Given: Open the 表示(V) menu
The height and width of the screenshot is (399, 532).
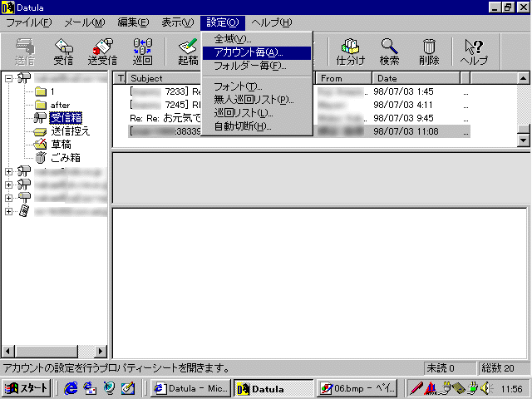Looking at the screenshot, I should click(x=177, y=22).
